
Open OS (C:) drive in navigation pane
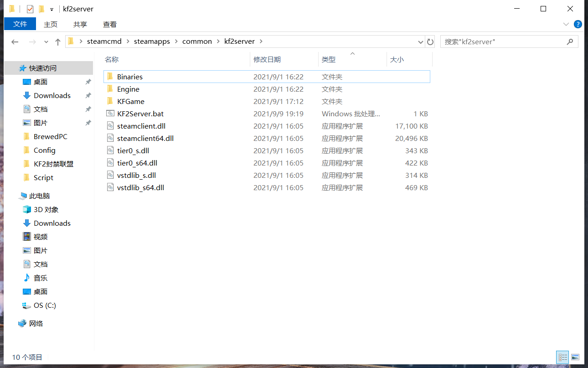(x=45, y=305)
